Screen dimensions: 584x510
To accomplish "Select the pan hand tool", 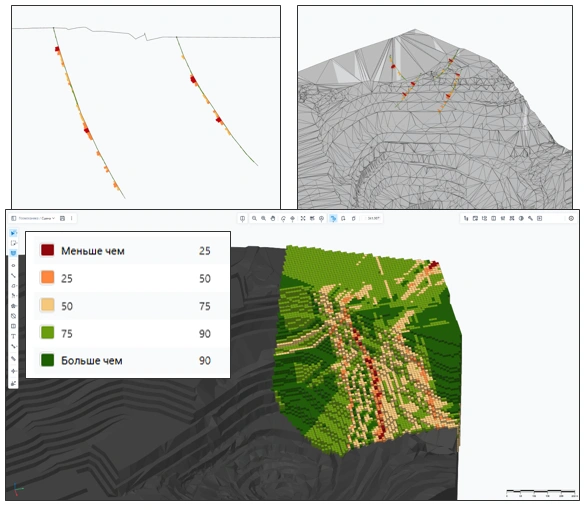I will pos(273,218).
